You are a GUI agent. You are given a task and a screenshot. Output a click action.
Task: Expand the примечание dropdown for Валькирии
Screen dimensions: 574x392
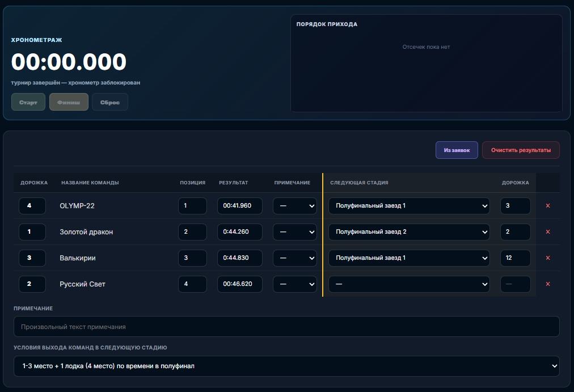tap(295, 258)
